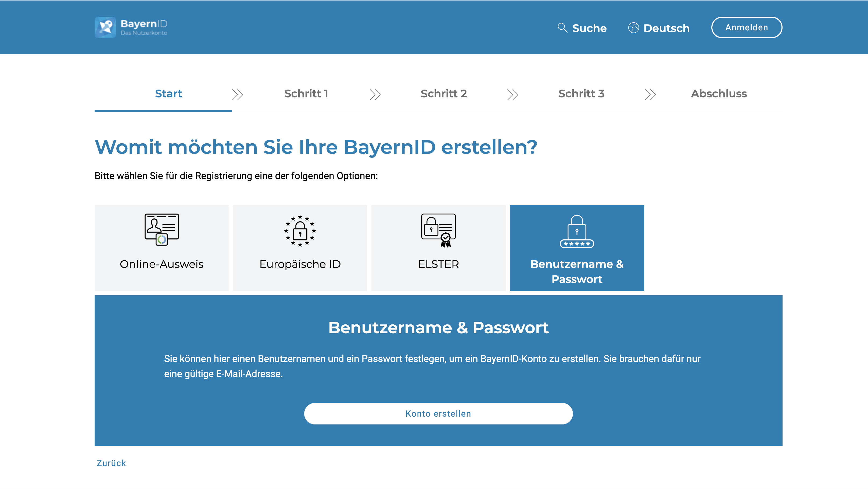Click the chevrons between Schritt 1 and Schritt 2
Image resolution: width=868 pixels, height=489 pixels.
pyautogui.click(x=375, y=94)
